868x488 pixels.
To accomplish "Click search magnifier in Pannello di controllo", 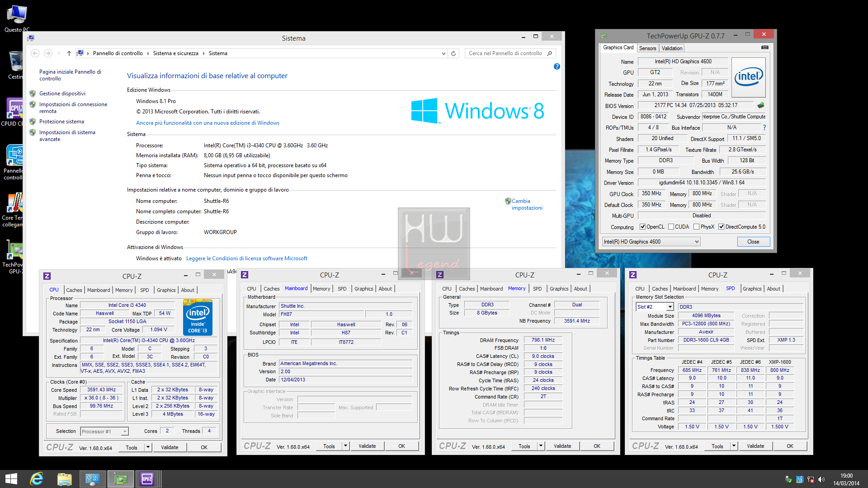I will 550,53.
